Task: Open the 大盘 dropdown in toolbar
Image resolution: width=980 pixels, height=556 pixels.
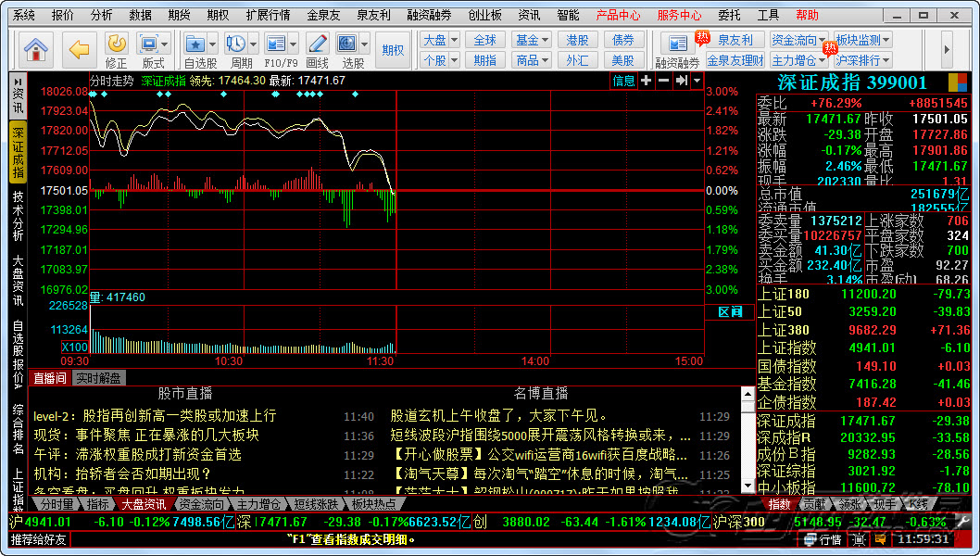Action: pos(439,40)
